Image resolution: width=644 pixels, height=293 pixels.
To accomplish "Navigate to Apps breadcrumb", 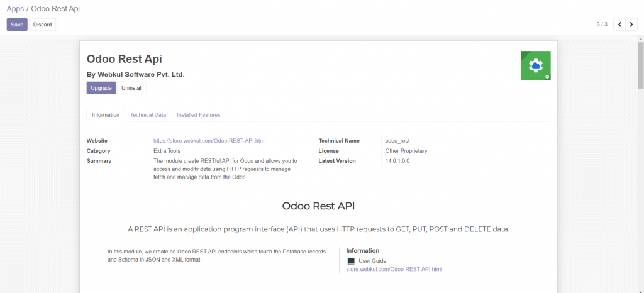I will coord(15,9).
